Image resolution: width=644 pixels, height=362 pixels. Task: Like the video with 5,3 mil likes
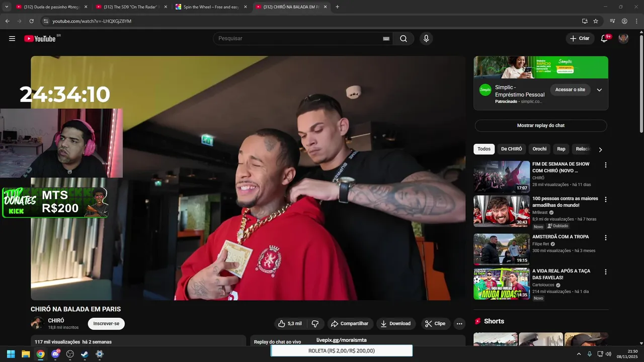(x=290, y=324)
